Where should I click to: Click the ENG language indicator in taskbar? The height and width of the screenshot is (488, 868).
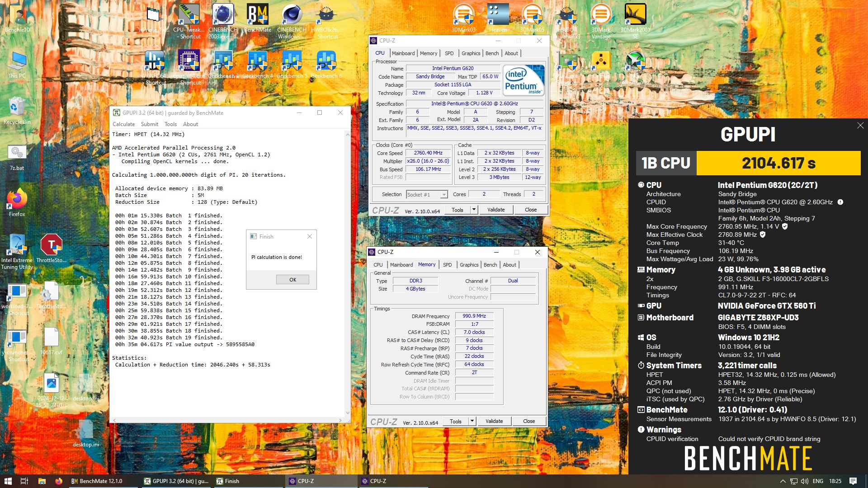818,481
